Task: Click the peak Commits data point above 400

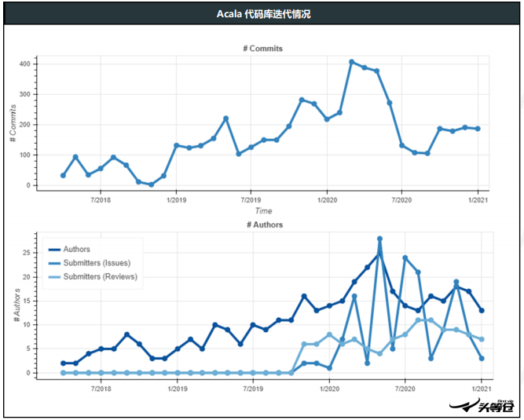Action: point(352,62)
